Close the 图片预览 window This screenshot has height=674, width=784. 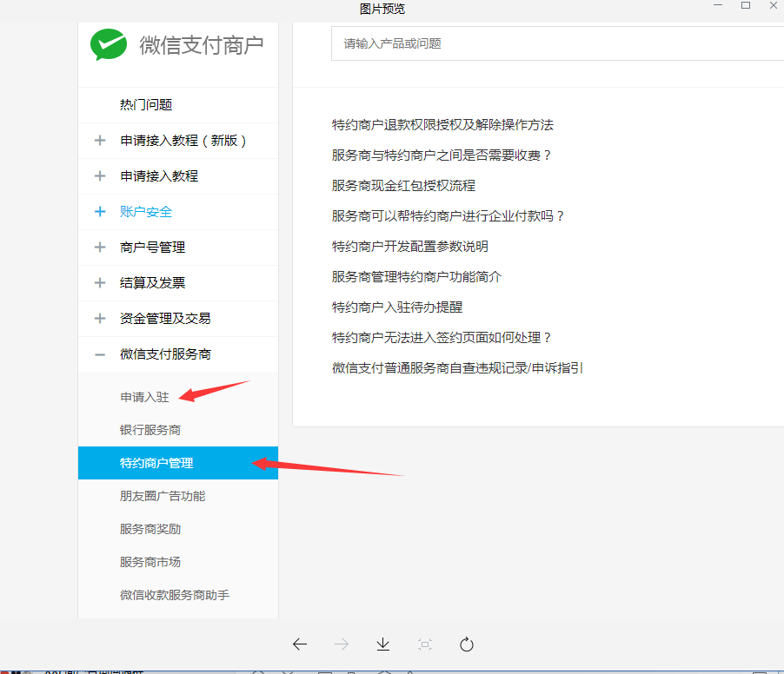[x=773, y=5]
